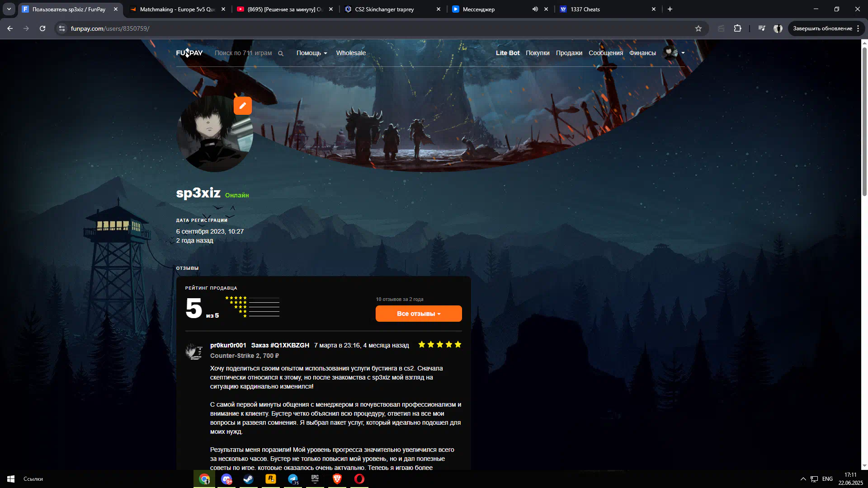Click the orange edit avatar pencil
868x488 pixels.
(x=243, y=106)
